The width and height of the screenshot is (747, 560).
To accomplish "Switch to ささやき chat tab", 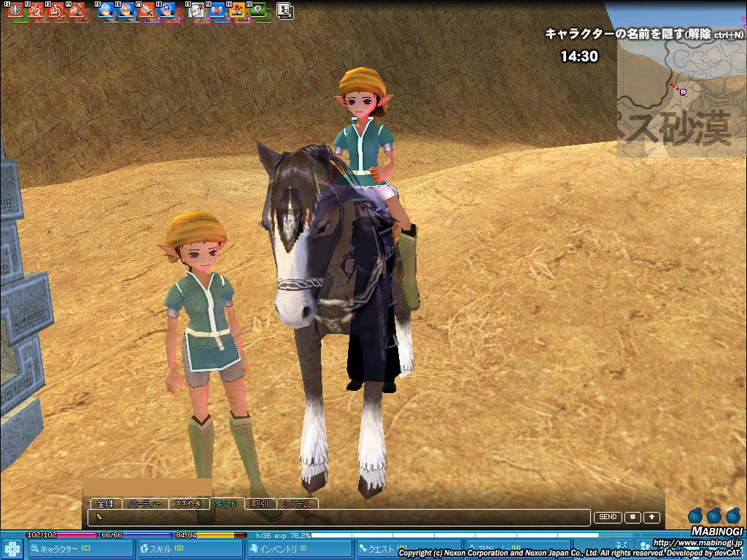I will click(188, 504).
